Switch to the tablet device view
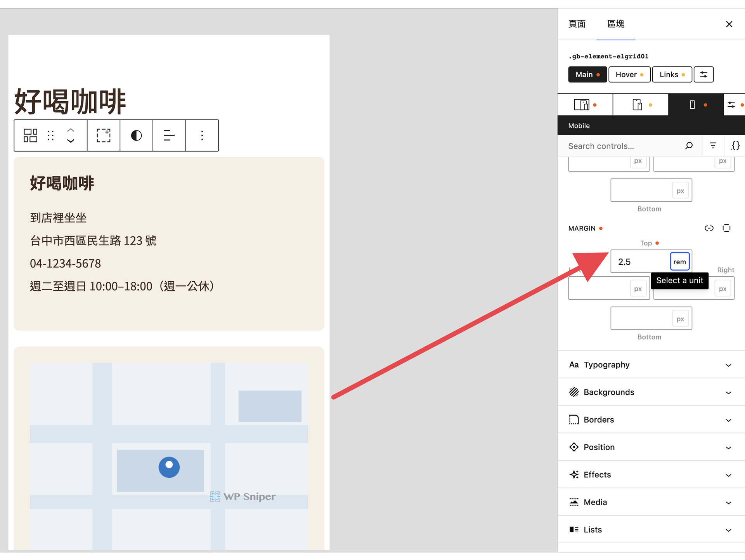The height and width of the screenshot is (560, 745). (x=641, y=105)
